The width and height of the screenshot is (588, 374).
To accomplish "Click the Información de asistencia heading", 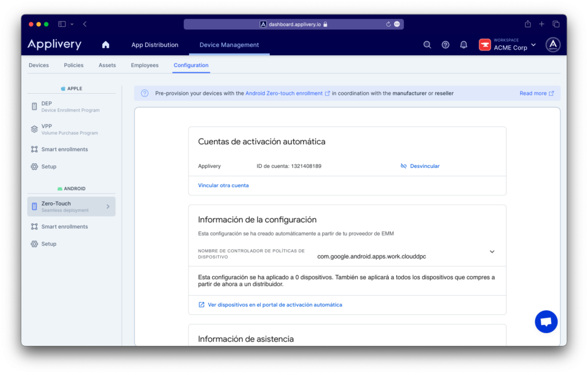I will tap(246, 339).
